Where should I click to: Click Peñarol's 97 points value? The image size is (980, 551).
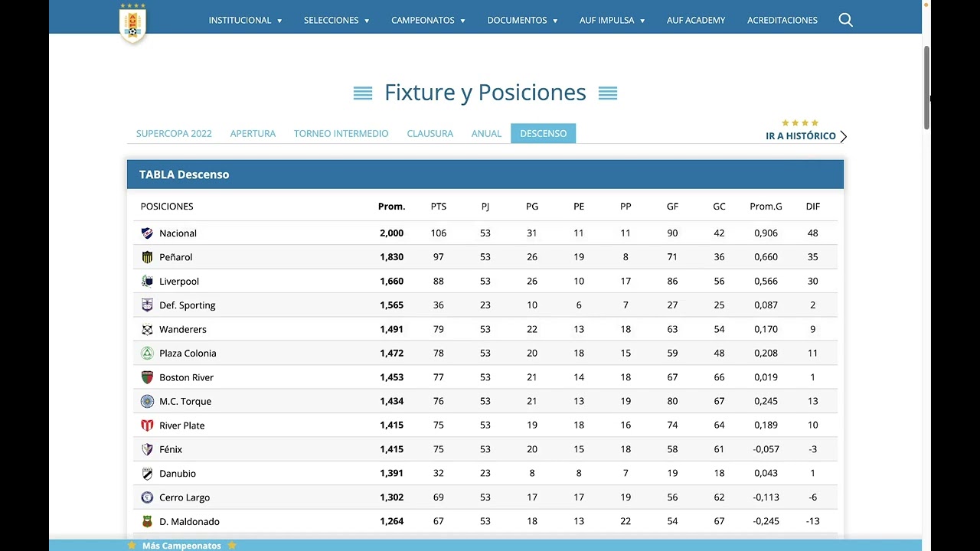pyautogui.click(x=439, y=257)
